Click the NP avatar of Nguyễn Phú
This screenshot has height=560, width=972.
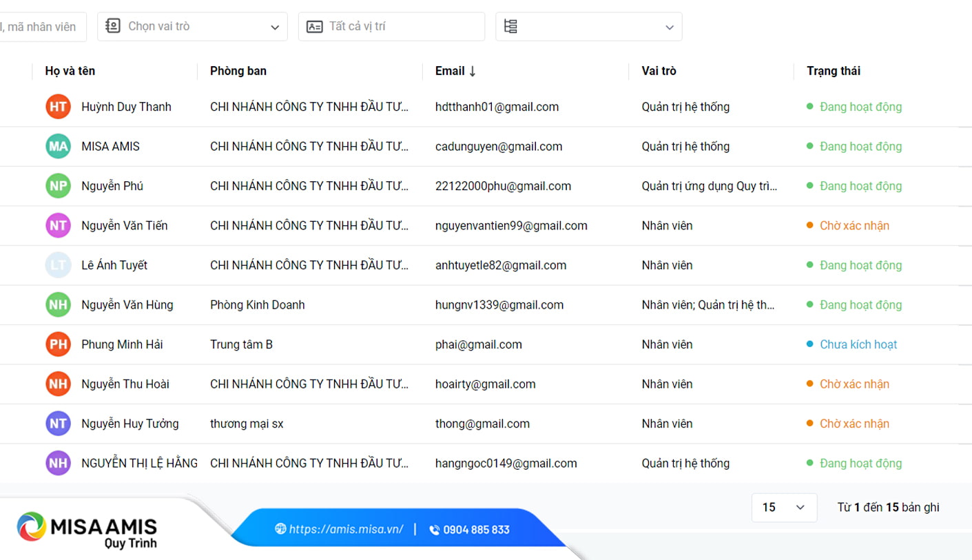(58, 186)
